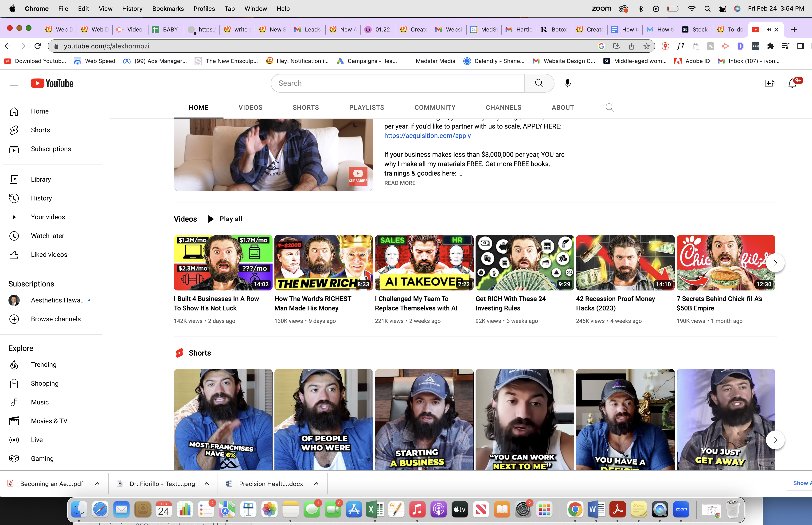This screenshot has height=525, width=812.
Task: Open the Bookmarks menu in the menu bar
Action: [x=168, y=8]
